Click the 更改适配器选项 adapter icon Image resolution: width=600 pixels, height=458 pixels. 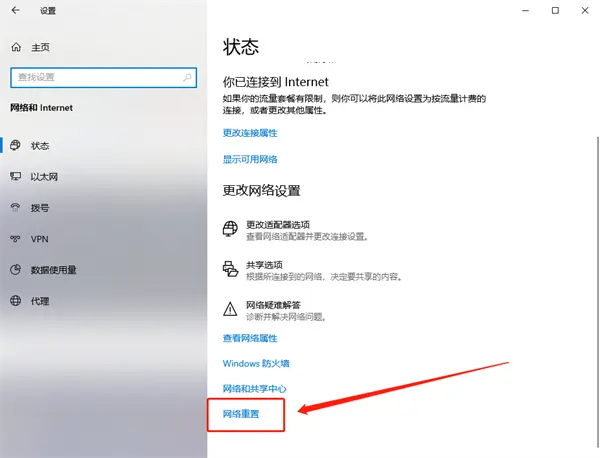pos(230,230)
